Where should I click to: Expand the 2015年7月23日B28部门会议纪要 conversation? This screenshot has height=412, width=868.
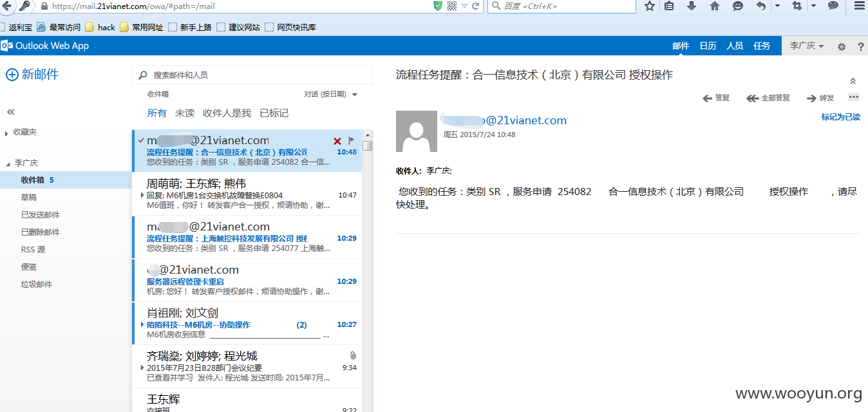tap(142, 368)
